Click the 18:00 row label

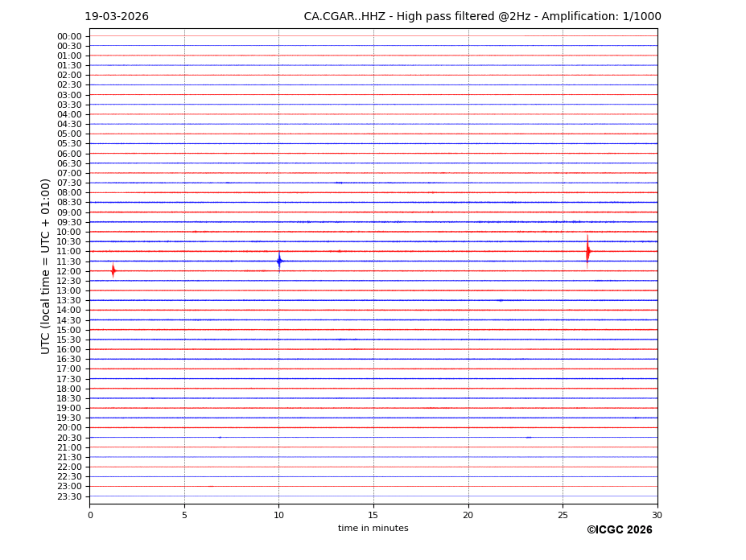click(x=69, y=389)
